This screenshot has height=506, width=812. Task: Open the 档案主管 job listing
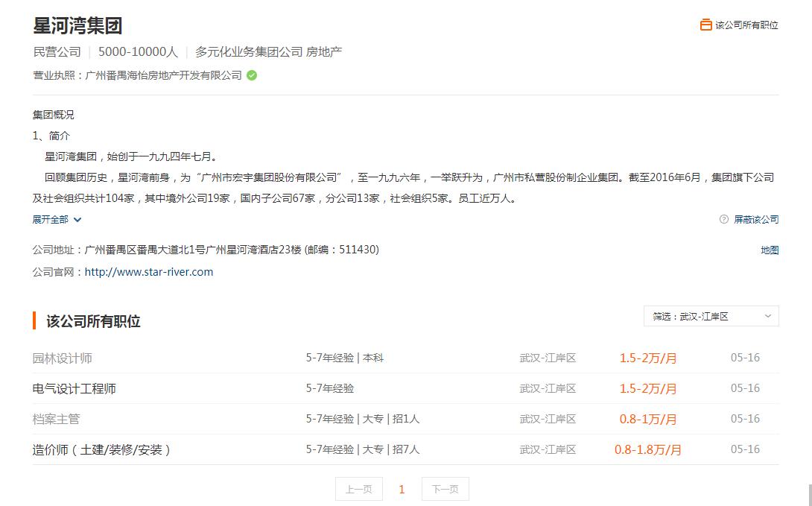[57, 419]
